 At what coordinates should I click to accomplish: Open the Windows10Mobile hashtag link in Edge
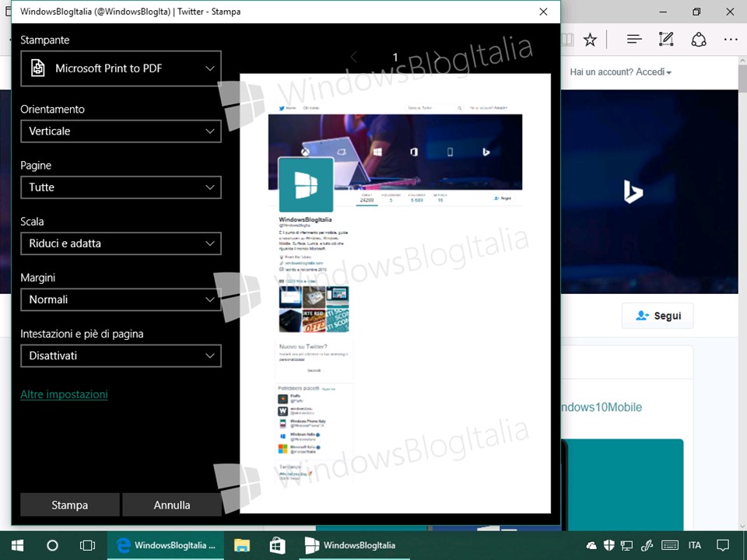[x=602, y=407]
